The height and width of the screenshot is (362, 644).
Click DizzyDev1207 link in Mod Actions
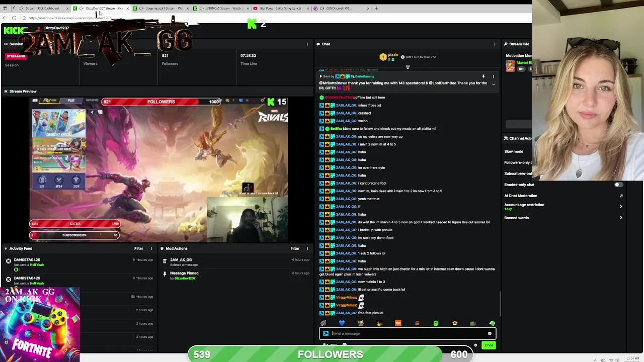(185, 279)
